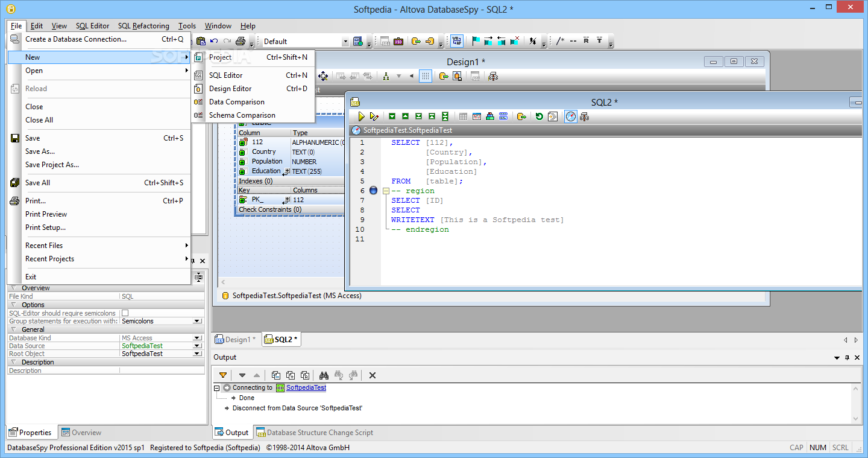Collapse the region fold on line 6
The image size is (868, 458).
pyautogui.click(x=386, y=191)
